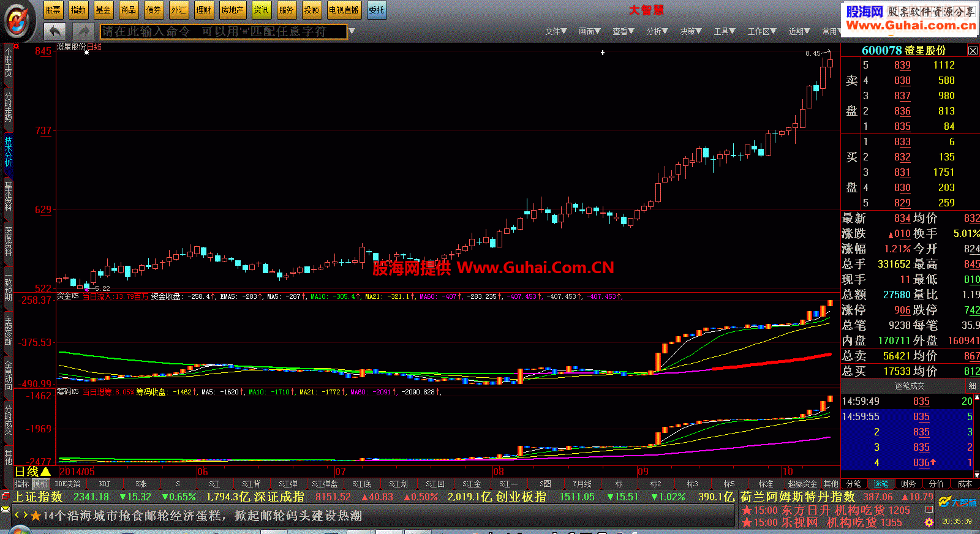The image size is (980, 534).
Task: Click the 指数 index button
Action: point(78,10)
